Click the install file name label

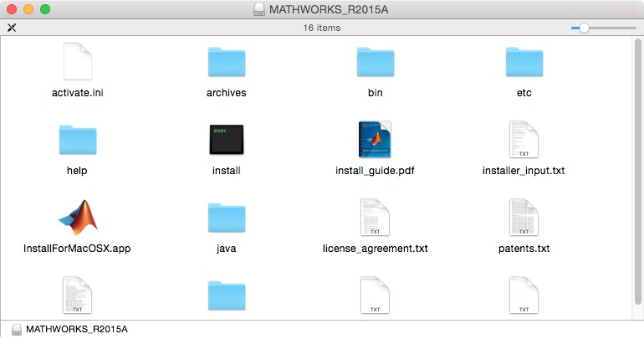pos(227,171)
